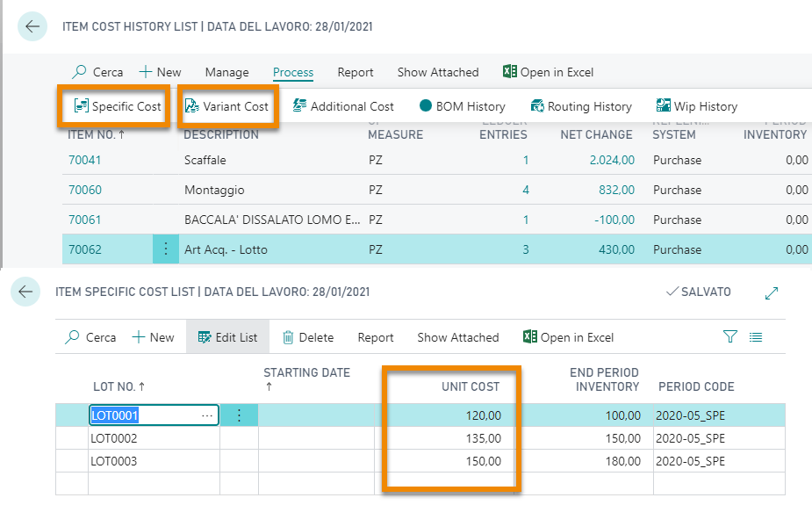812x505 pixels.
Task: Switch list view layout icon
Action: (x=756, y=337)
